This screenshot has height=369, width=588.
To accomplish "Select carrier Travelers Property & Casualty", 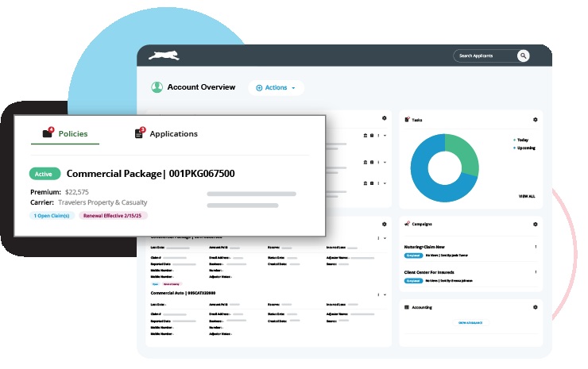I will pos(103,202).
